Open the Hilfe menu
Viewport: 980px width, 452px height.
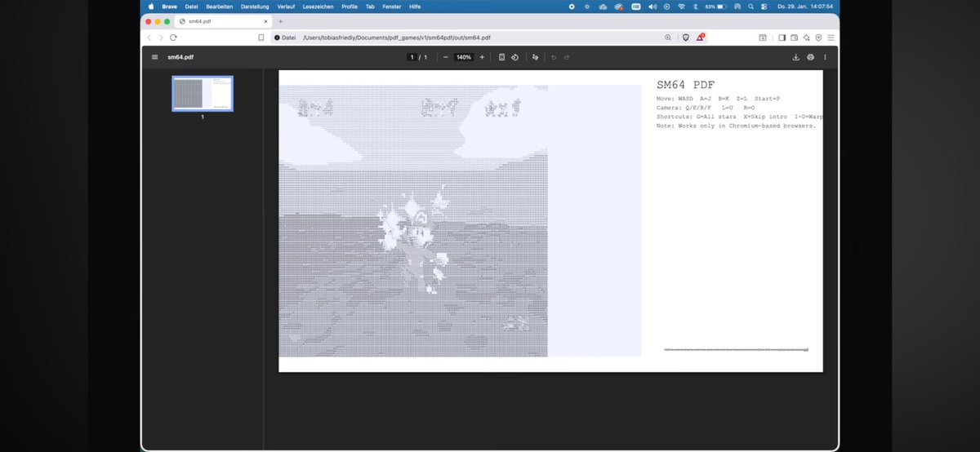[x=415, y=6]
